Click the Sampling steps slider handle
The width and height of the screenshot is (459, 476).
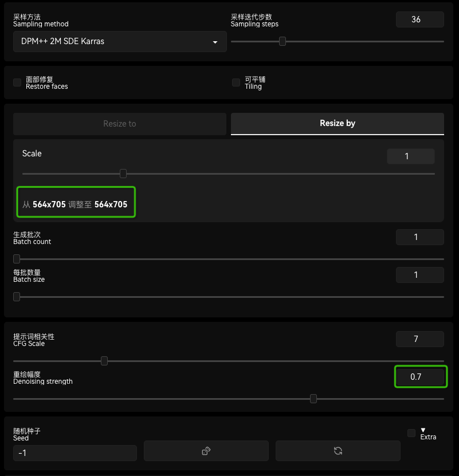pos(282,41)
